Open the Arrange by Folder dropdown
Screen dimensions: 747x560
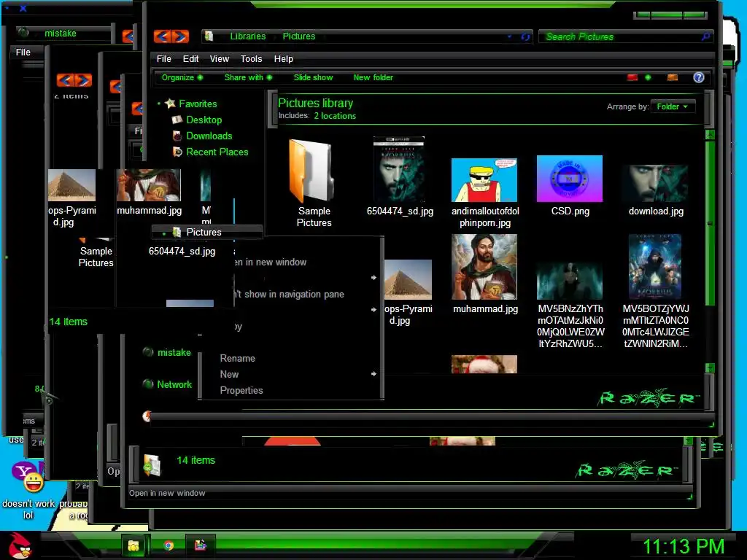pyautogui.click(x=672, y=106)
